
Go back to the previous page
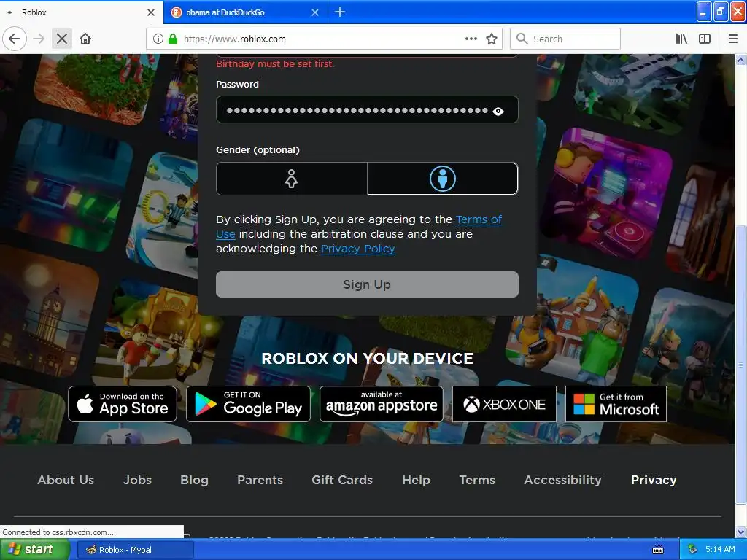coord(15,39)
